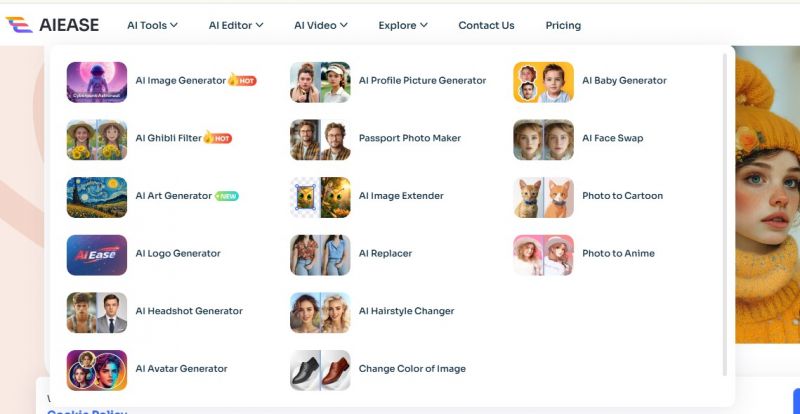This screenshot has width=800, height=414.
Task: Go to the Contact Us page
Action: coord(486,25)
